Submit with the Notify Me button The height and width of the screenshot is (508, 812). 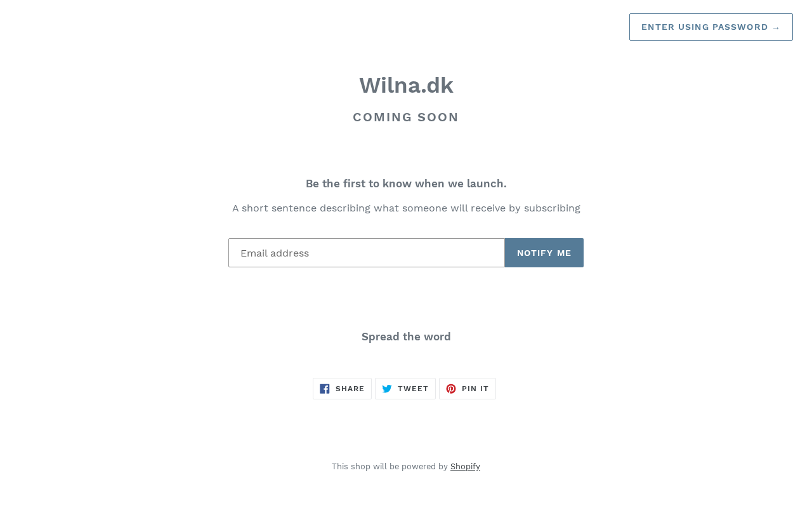[544, 253]
